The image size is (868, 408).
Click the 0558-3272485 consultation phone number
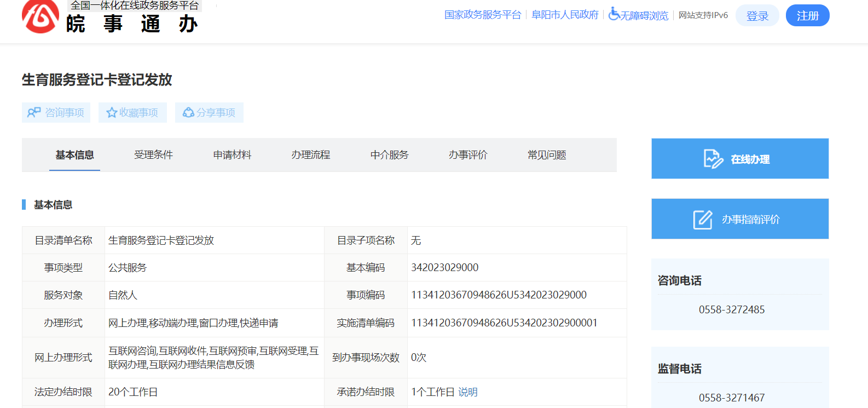pyautogui.click(x=731, y=309)
